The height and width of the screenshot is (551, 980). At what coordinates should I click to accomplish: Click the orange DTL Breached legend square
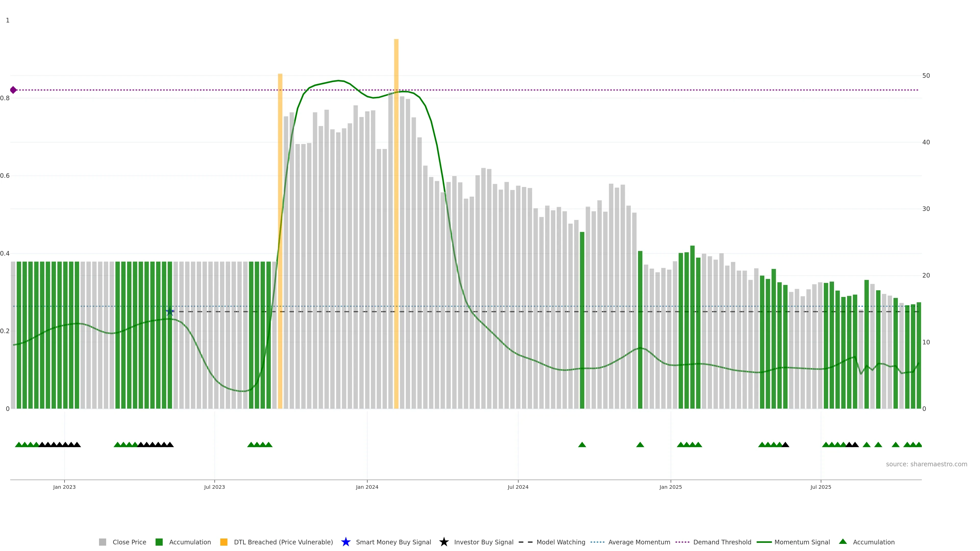224,542
